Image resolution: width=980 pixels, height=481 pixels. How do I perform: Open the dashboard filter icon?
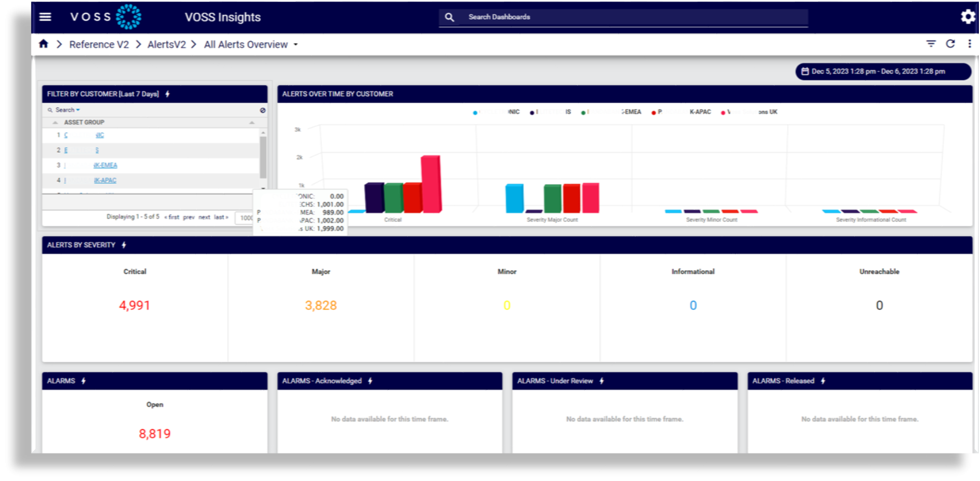click(x=931, y=43)
